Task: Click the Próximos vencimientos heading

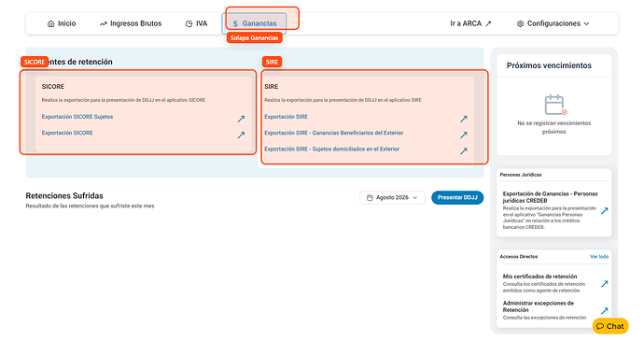Action: click(x=549, y=65)
